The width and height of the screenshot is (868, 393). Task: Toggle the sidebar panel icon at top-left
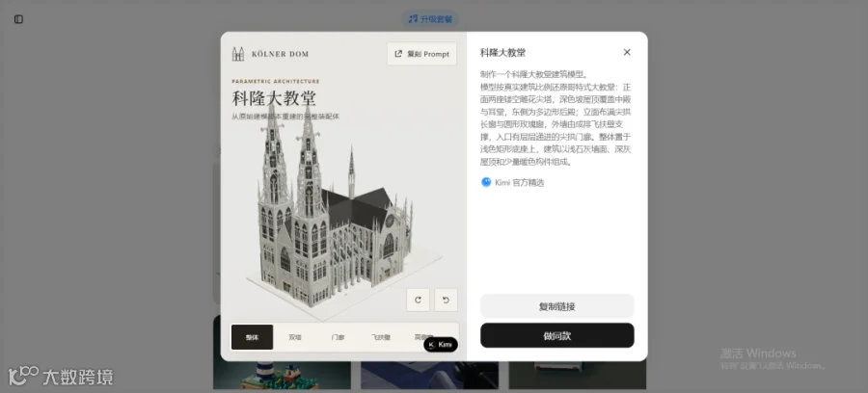coord(18,19)
